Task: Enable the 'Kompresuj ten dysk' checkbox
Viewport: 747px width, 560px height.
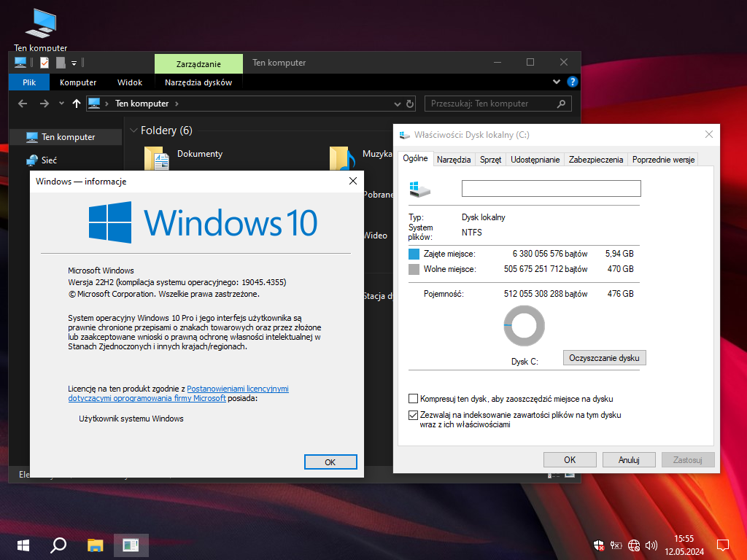Action: click(x=414, y=399)
